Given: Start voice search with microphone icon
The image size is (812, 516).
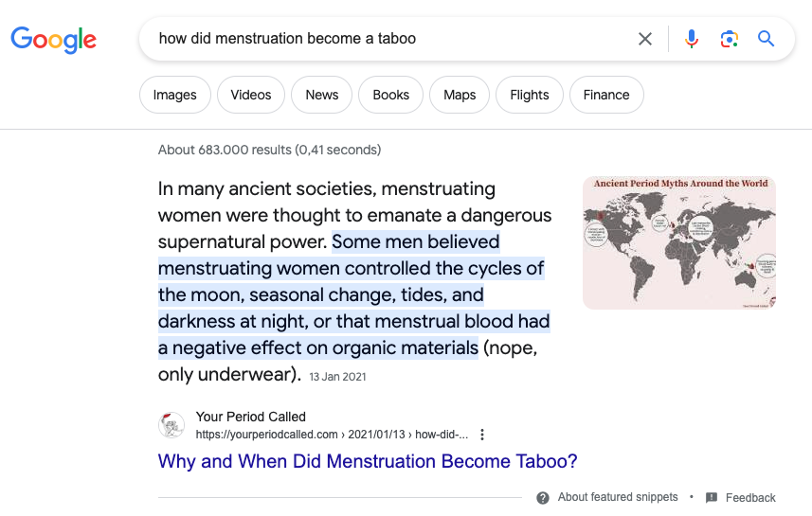Looking at the screenshot, I should pyautogui.click(x=692, y=39).
